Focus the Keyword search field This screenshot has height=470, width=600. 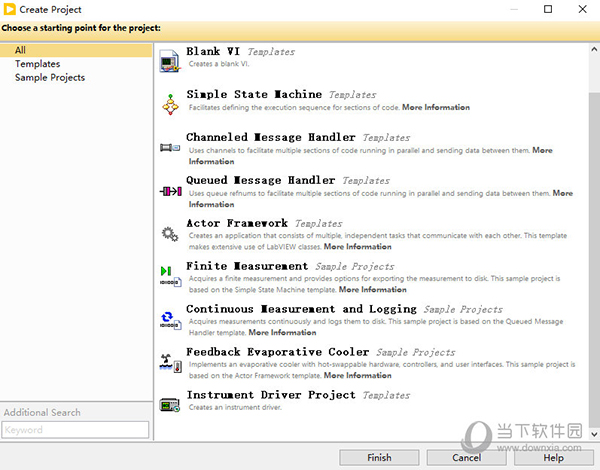(75, 430)
